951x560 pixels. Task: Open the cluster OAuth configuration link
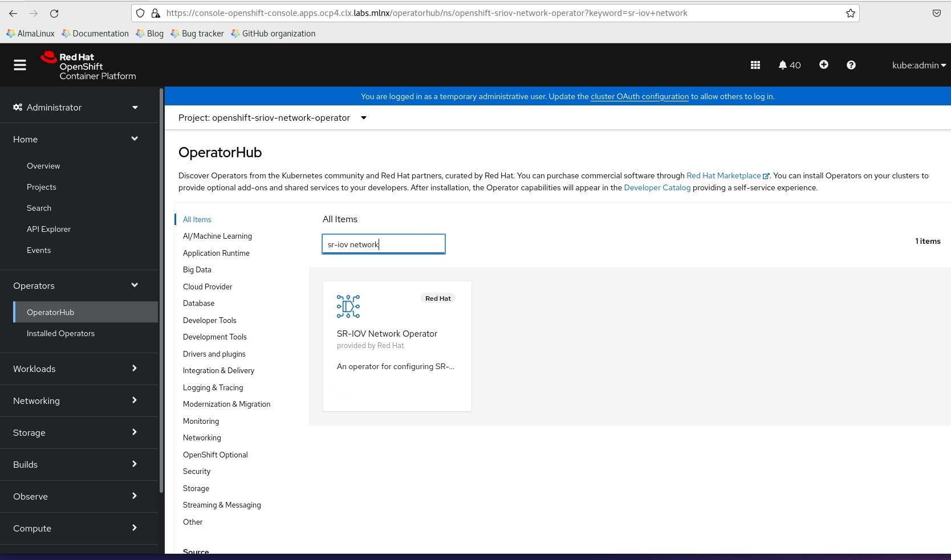pos(640,96)
